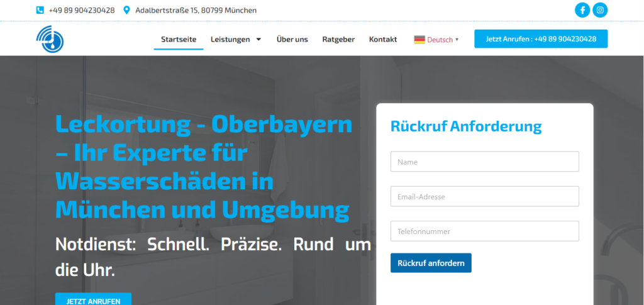
Task: Go to the Startseite menu item
Action: point(179,40)
